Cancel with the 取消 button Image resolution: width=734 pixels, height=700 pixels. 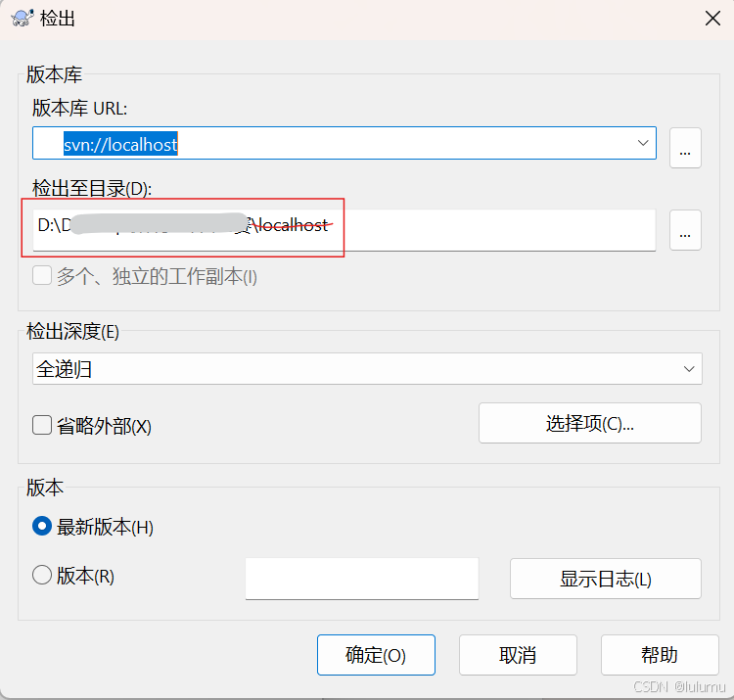[x=518, y=655]
